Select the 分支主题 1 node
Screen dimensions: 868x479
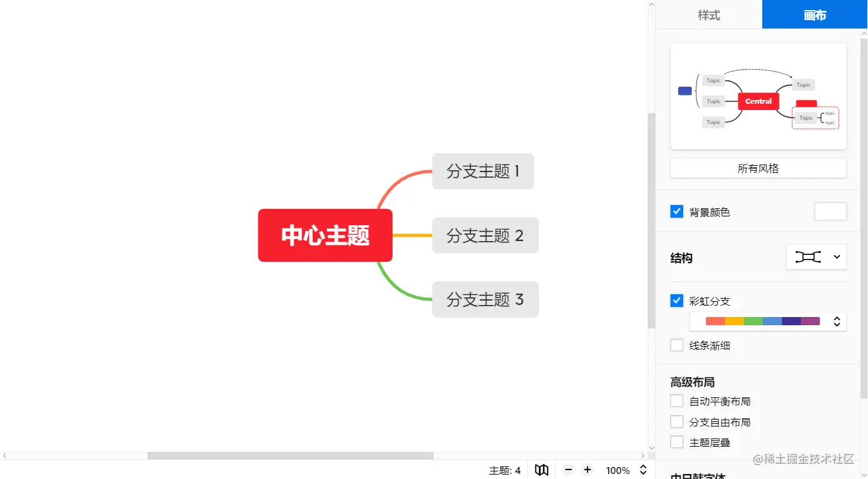(483, 171)
